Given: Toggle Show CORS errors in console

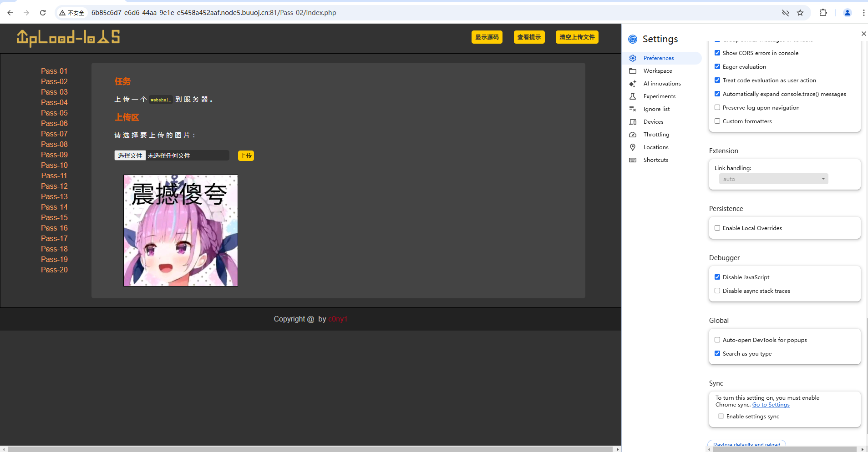Looking at the screenshot, I should [717, 53].
